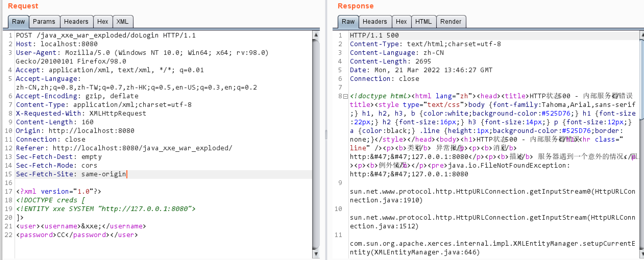This screenshot has width=644, height=260.
Task: Click the Sec-Fetch-Mode: cors line
Action: (57, 165)
